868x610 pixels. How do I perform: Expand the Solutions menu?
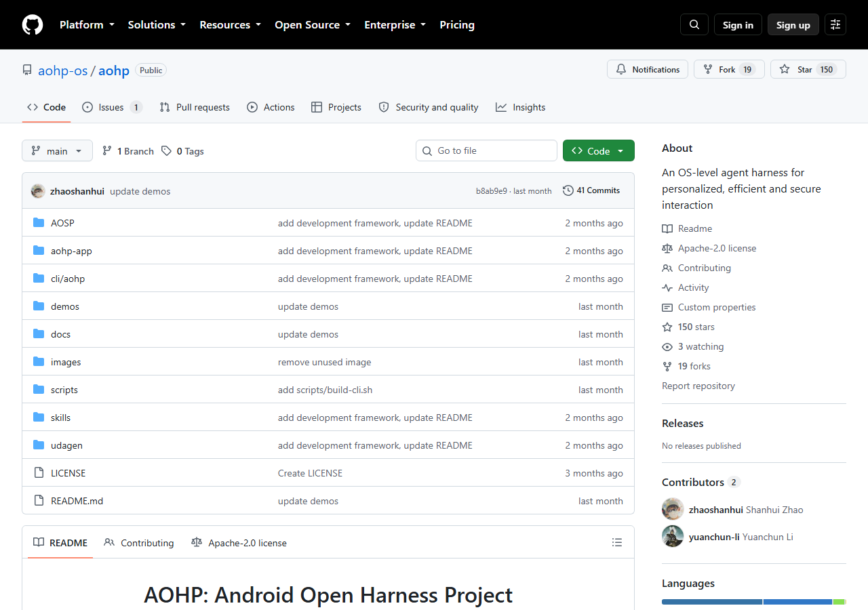[157, 25]
